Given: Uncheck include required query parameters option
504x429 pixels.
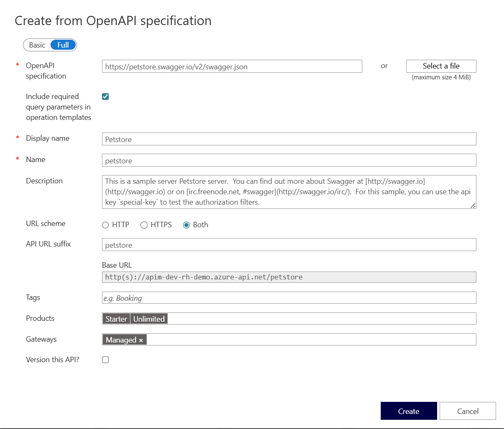Looking at the screenshot, I should click(105, 96).
